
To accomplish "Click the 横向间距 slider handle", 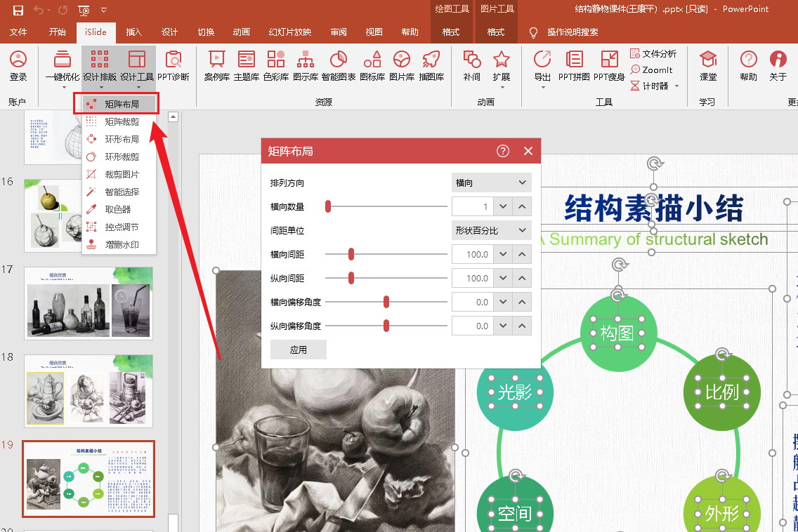I will (x=351, y=254).
